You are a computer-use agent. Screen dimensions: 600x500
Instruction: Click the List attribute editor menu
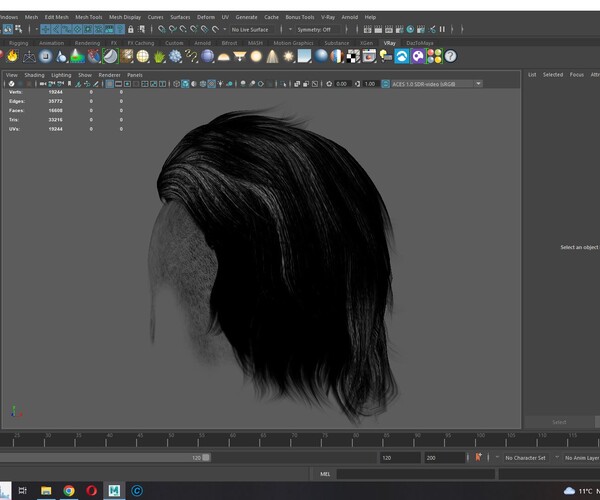click(x=532, y=75)
